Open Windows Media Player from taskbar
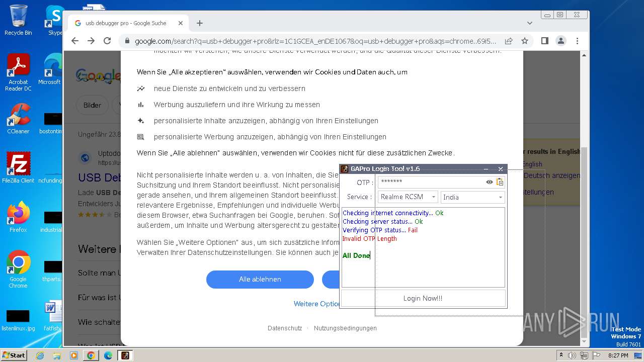Image resolution: width=644 pixels, height=362 pixels. coord(74,355)
